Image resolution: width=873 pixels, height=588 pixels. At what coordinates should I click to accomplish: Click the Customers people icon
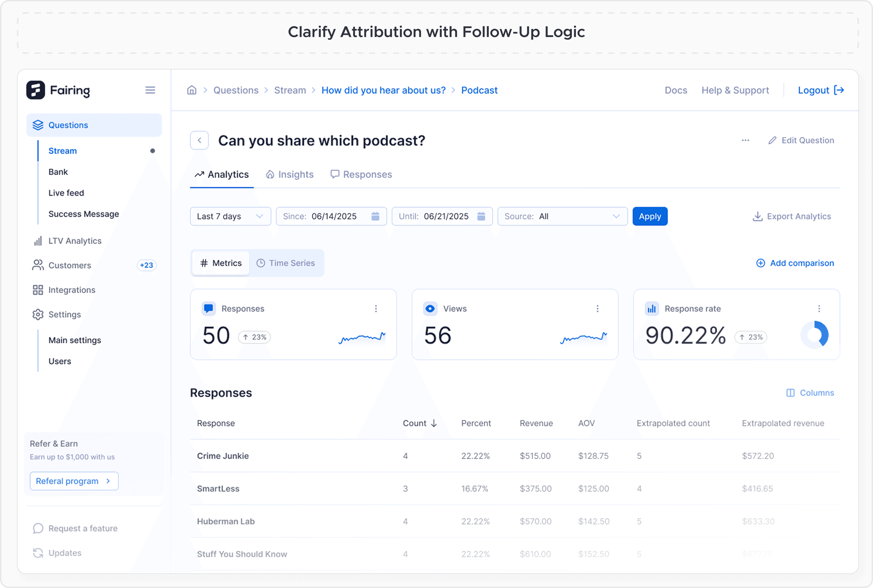(x=38, y=265)
